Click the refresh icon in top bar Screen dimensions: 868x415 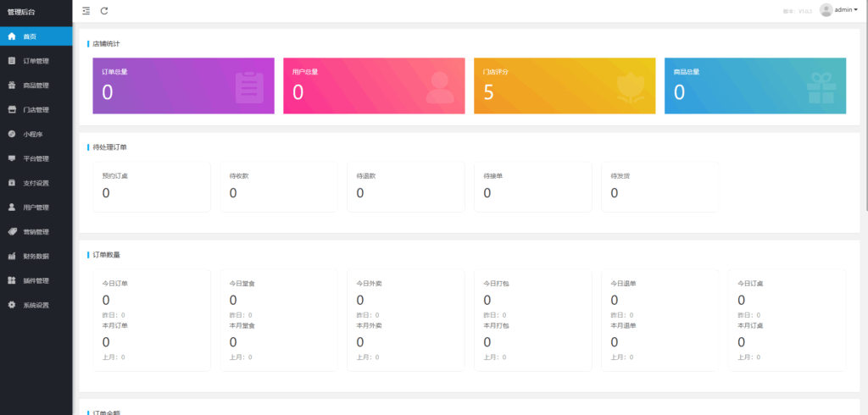104,11
